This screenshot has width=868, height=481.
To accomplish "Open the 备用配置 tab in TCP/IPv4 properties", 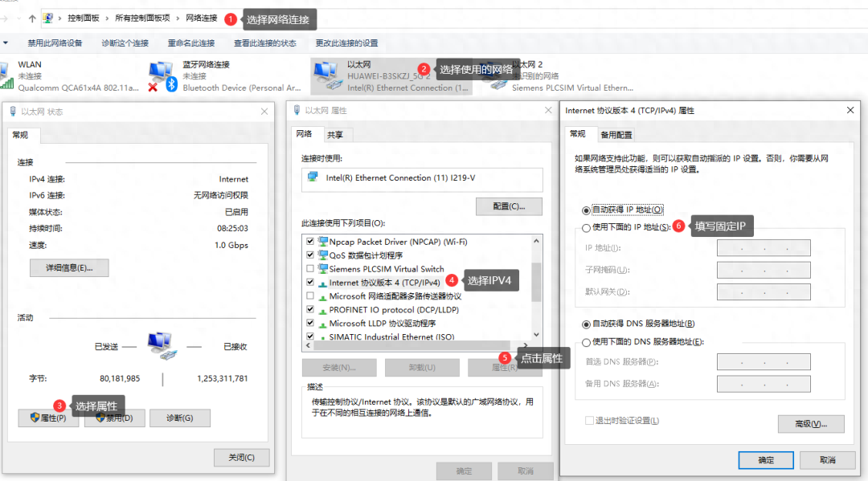I will (617, 135).
